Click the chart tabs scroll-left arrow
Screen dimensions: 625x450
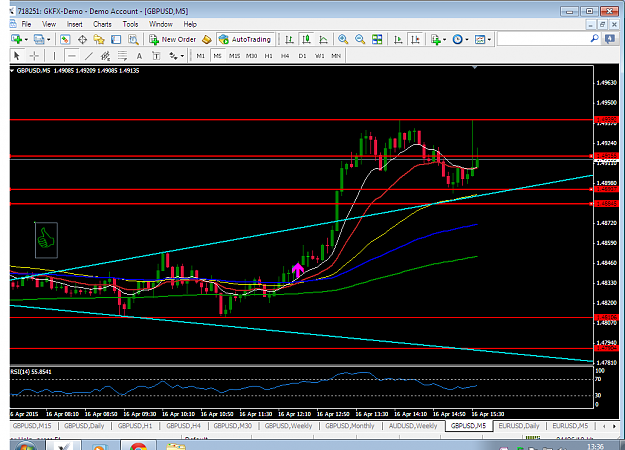tap(605, 426)
